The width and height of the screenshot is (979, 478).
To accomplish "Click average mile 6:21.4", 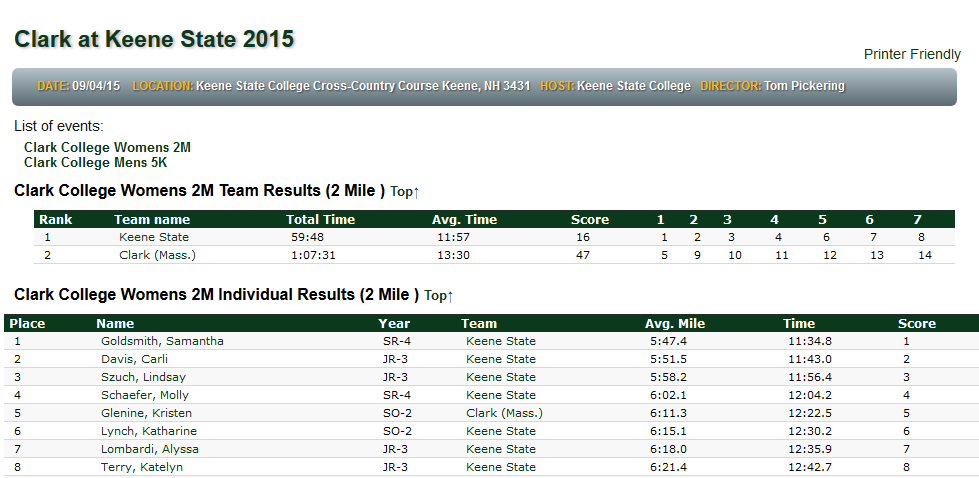I will click(x=668, y=467).
